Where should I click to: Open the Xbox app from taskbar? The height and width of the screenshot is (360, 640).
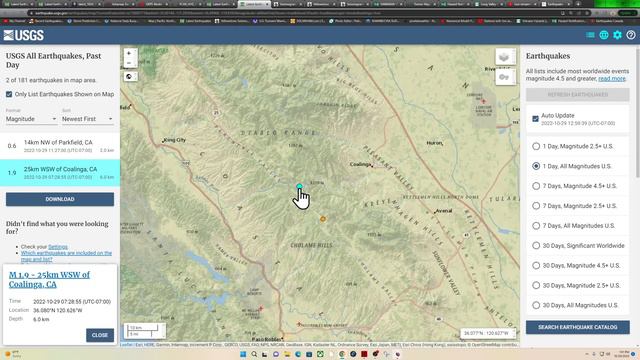pyautogui.click(x=320, y=354)
